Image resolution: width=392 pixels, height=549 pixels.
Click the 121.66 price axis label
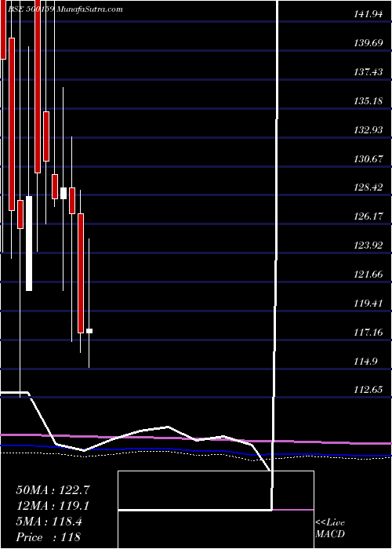(x=368, y=274)
